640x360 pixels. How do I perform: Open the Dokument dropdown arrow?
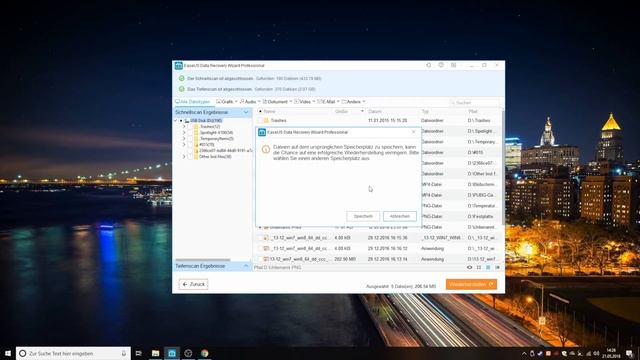click(291, 102)
